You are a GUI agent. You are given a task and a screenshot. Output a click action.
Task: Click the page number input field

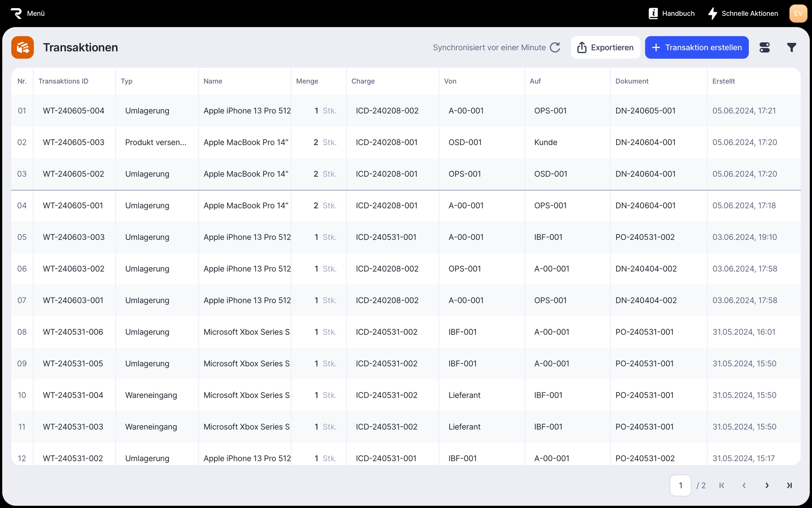point(680,485)
